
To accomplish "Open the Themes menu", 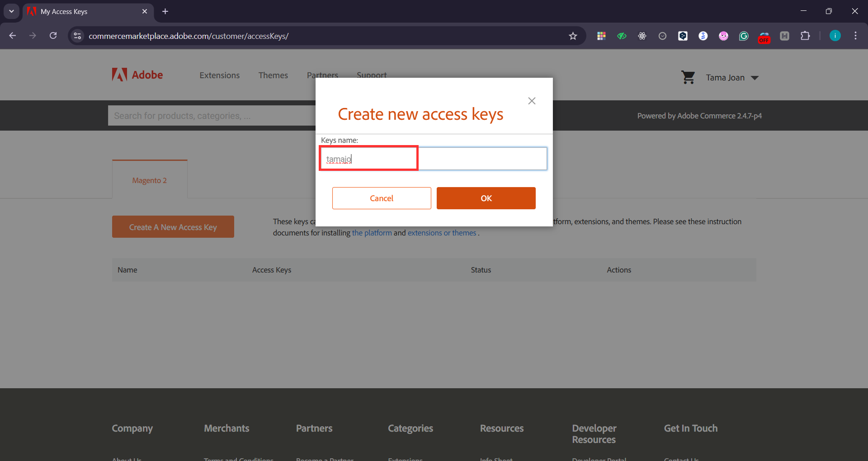I will point(273,75).
